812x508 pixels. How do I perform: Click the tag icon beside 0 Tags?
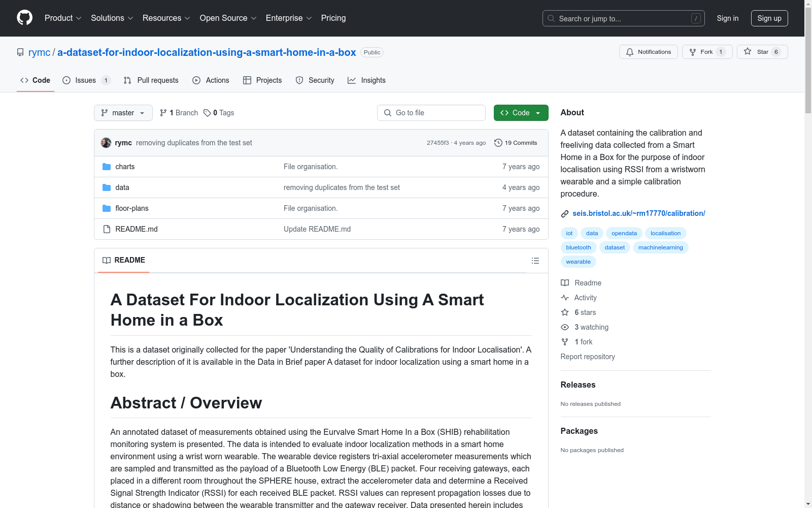pos(207,113)
